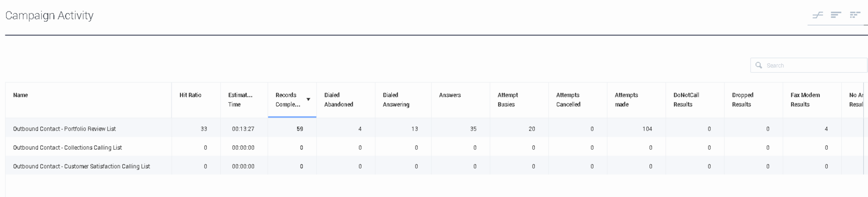Toggle sort arrow on Records Completed column
The image size is (868, 197).
coord(308,100)
